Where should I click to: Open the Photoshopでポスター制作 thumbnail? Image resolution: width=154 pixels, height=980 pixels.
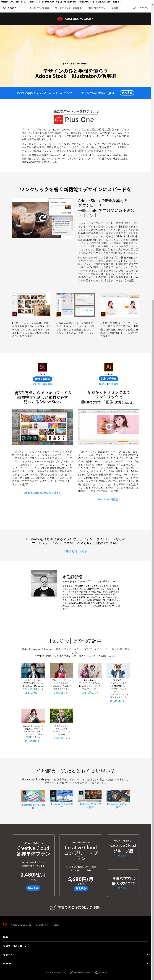click(x=90, y=795)
